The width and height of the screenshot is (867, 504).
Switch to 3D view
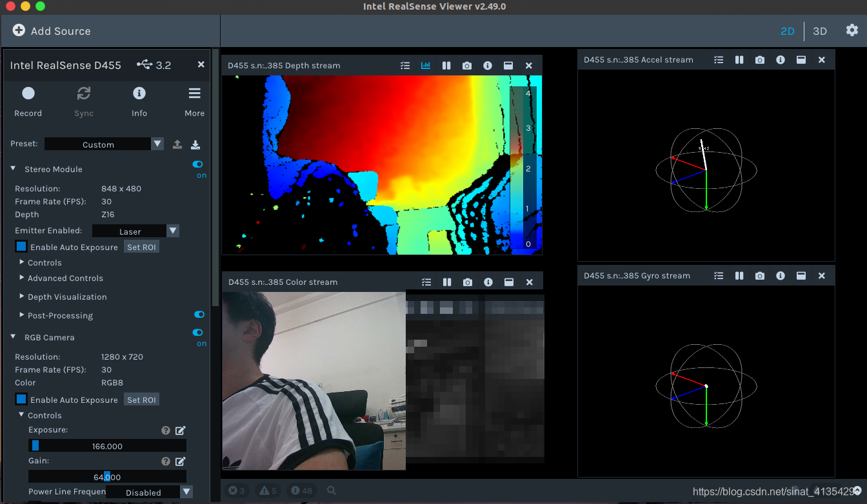[820, 31]
